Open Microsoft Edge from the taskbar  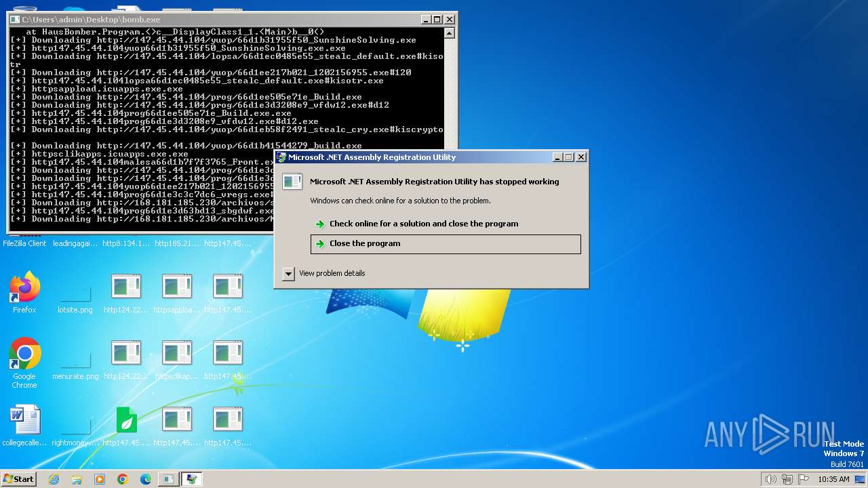[x=146, y=479]
